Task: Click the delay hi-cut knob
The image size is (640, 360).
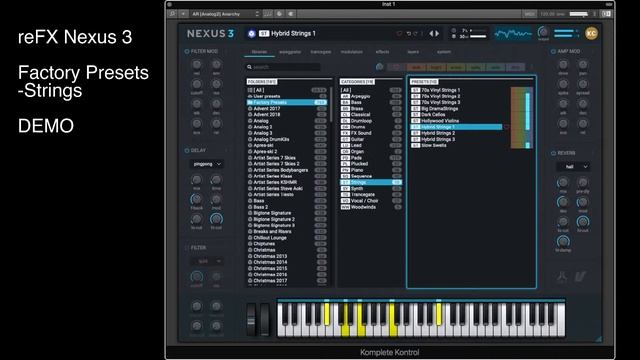Action: (x=216, y=219)
